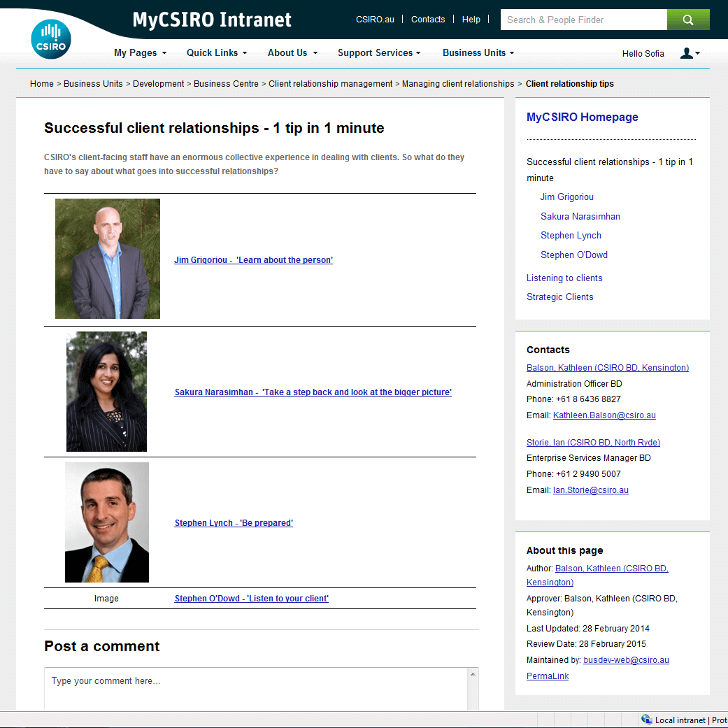Image resolution: width=728 pixels, height=728 pixels.
Task: Click the comment box scroll-up arrow
Action: [473, 674]
